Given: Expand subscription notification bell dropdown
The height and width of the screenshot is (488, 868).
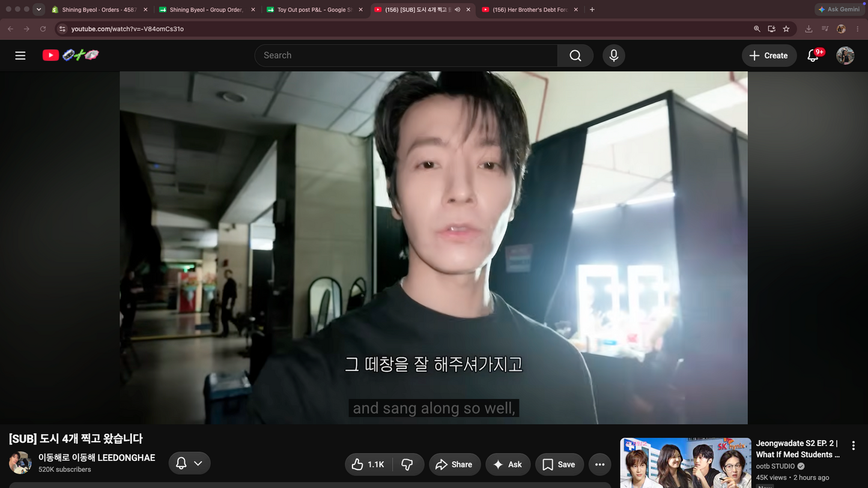Looking at the screenshot, I should coord(189,463).
